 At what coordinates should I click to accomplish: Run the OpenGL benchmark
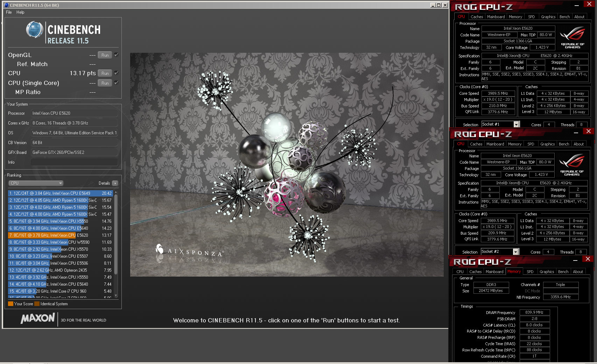pyautogui.click(x=105, y=55)
